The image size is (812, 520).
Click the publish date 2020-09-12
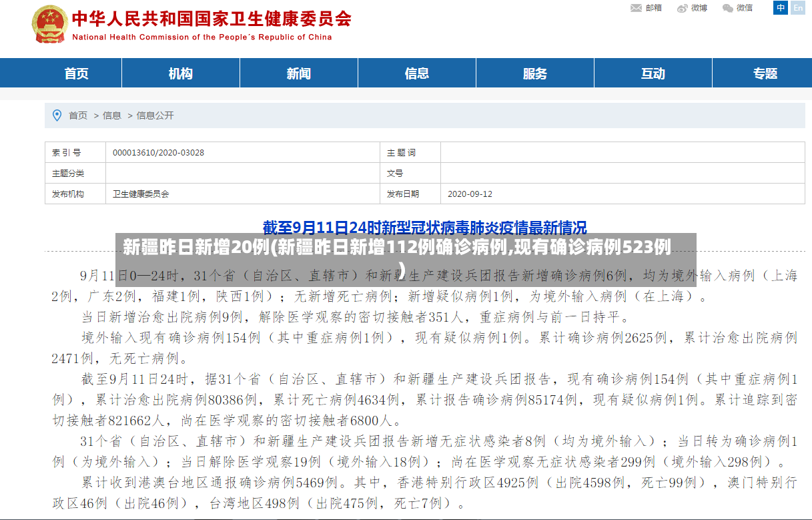(470, 194)
